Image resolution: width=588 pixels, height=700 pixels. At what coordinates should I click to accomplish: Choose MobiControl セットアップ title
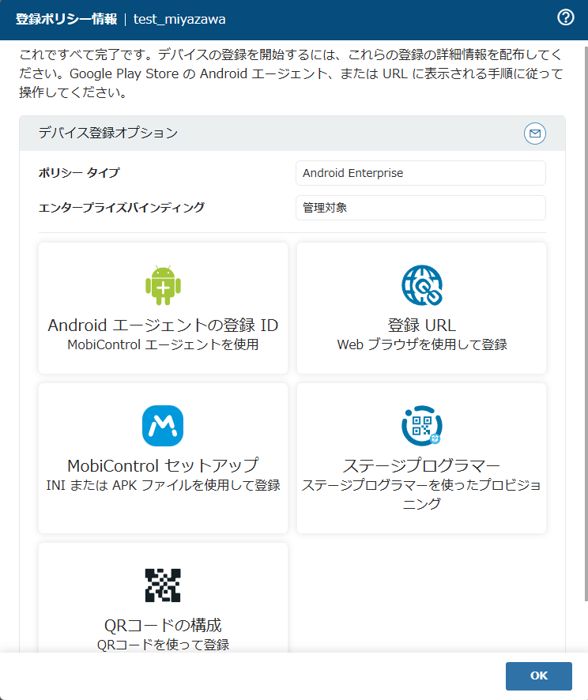(x=163, y=465)
